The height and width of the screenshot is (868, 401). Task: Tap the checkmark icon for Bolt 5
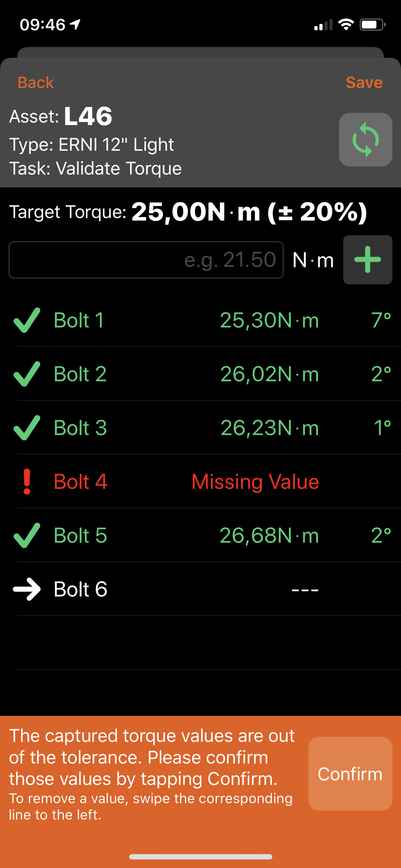tap(27, 535)
